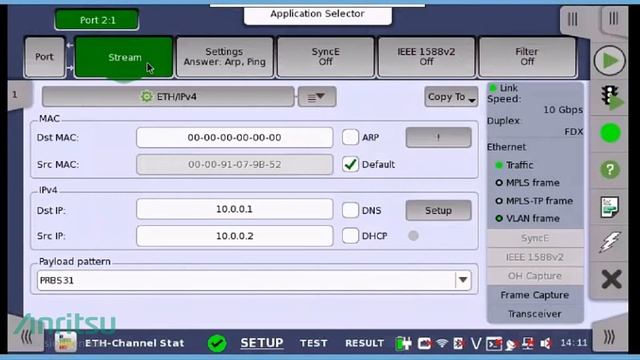Viewport: 640px width, 360px height.
Task: Open help with the question mark icon
Action: coord(610,169)
